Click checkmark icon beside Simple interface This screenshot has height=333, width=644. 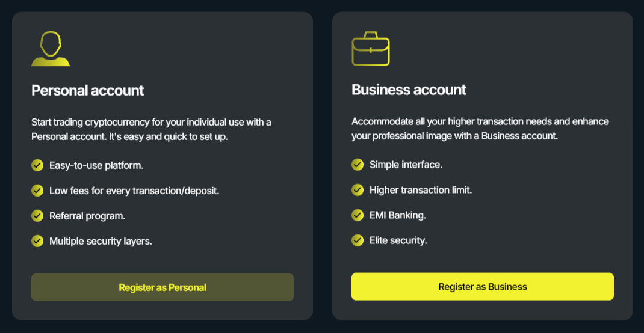358,164
